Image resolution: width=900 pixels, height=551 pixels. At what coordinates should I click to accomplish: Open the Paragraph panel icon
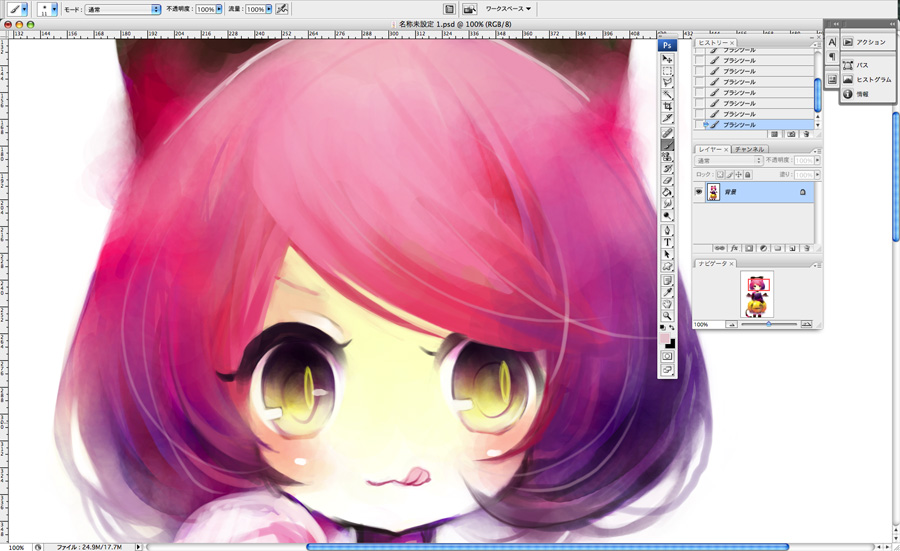coord(832,57)
